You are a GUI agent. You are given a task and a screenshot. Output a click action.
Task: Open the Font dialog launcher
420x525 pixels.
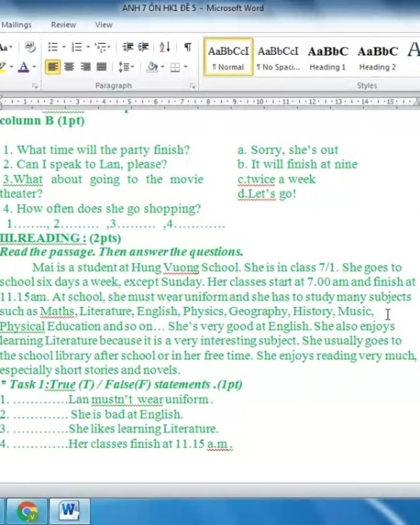pyautogui.click(x=35, y=86)
